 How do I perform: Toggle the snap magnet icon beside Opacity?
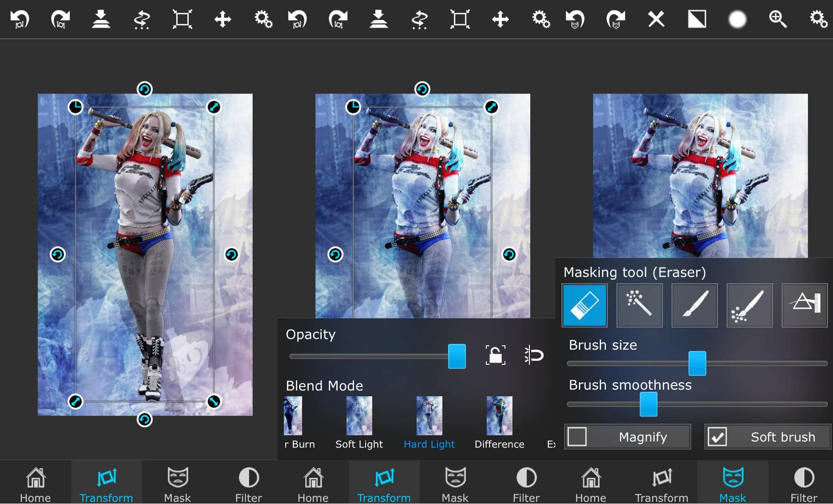pyautogui.click(x=534, y=355)
